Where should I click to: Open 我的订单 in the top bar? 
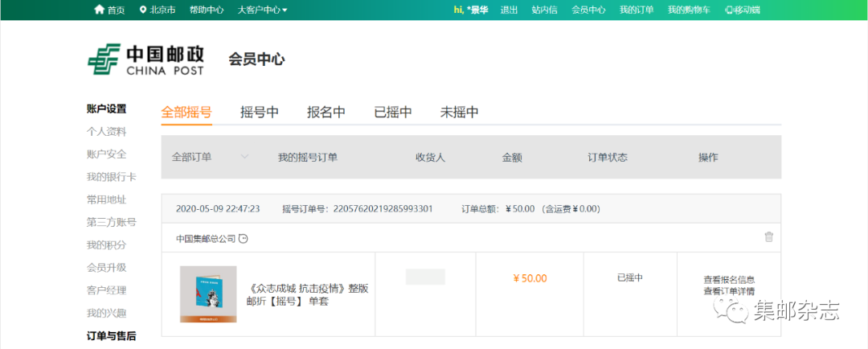(637, 10)
